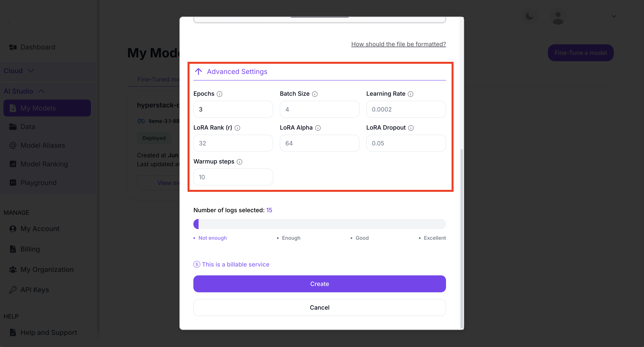Click the Epochs info icon
Viewport: 644px width, 347px height.
tap(220, 94)
